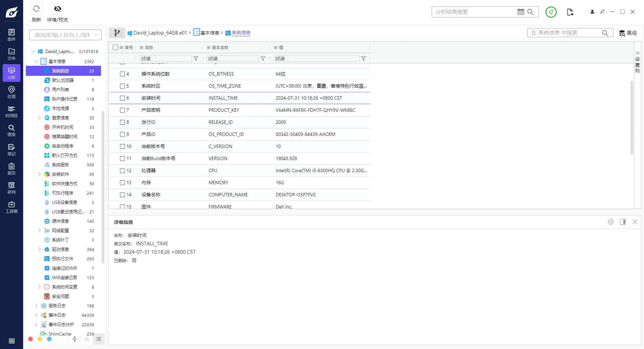The image size is (644, 349).
Task: Expand the Installed Software tree node
Action: point(39,174)
